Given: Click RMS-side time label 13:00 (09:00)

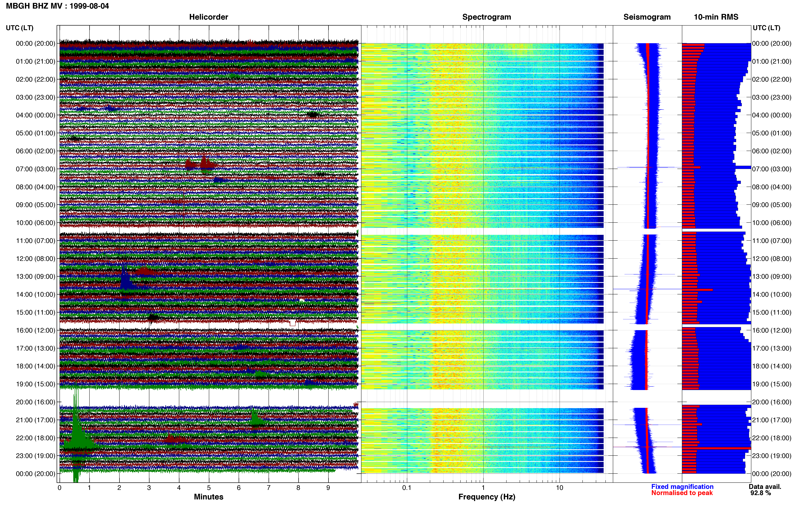Looking at the screenshot, I should click(772, 276).
